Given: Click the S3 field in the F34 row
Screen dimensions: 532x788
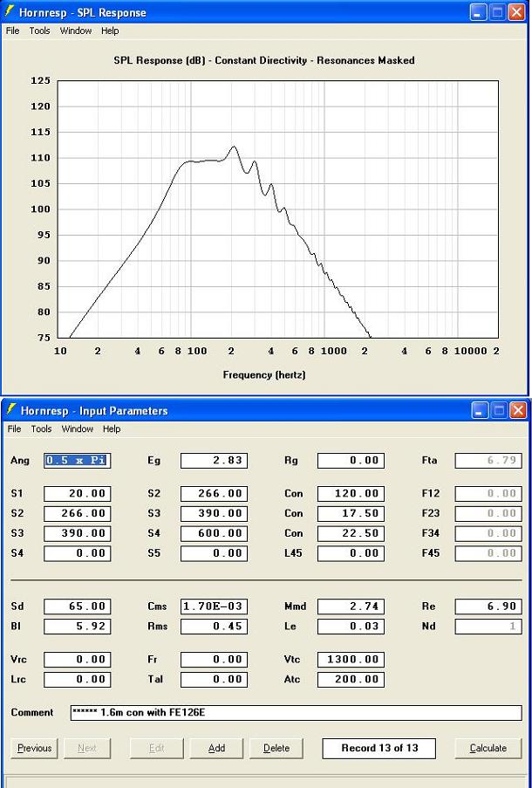Looking at the screenshot, I should pyautogui.click(x=78, y=533).
